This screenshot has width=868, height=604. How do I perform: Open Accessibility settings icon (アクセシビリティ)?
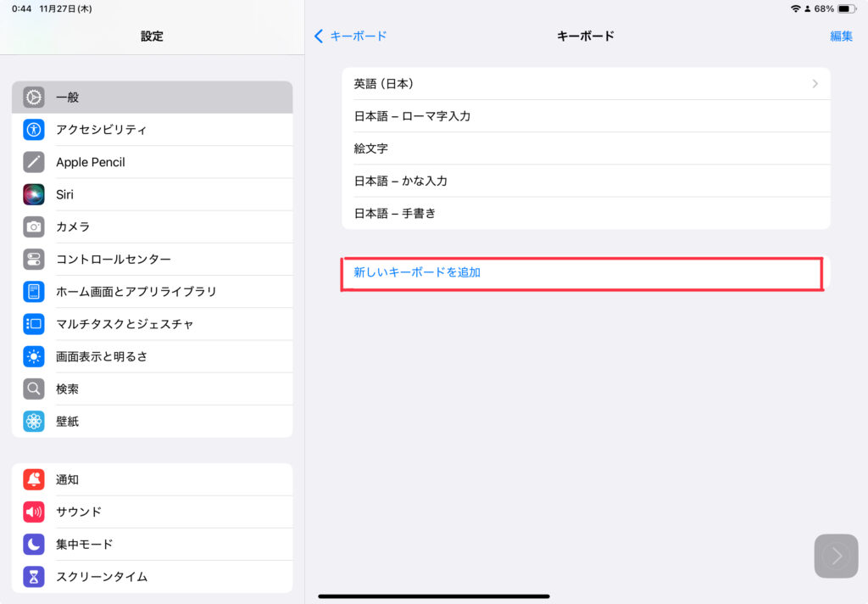click(x=34, y=130)
